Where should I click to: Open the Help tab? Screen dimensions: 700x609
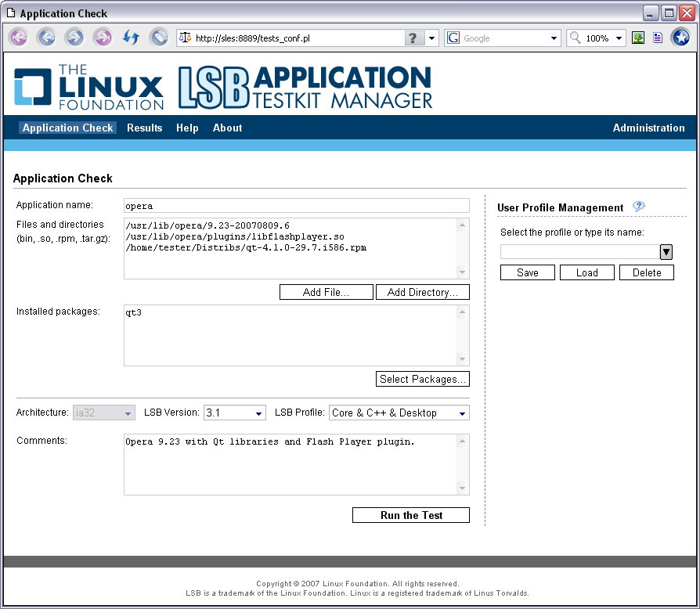pyautogui.click(x=187, y=128)
